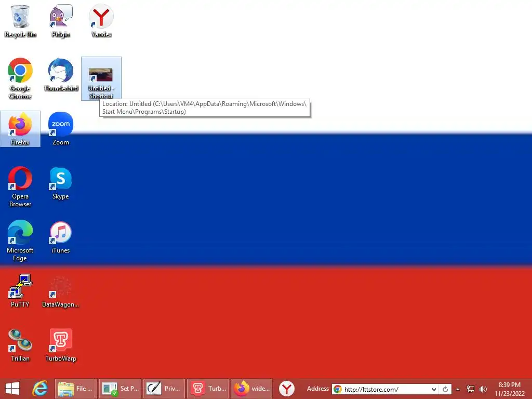Open the Windows Start button
The height and width of the screenshot is (399, 532).
click(x=12, y=389)
